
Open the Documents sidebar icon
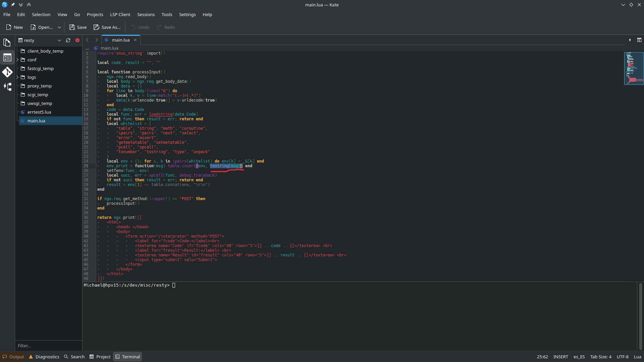pyautogui.click(x=7, y=43)
